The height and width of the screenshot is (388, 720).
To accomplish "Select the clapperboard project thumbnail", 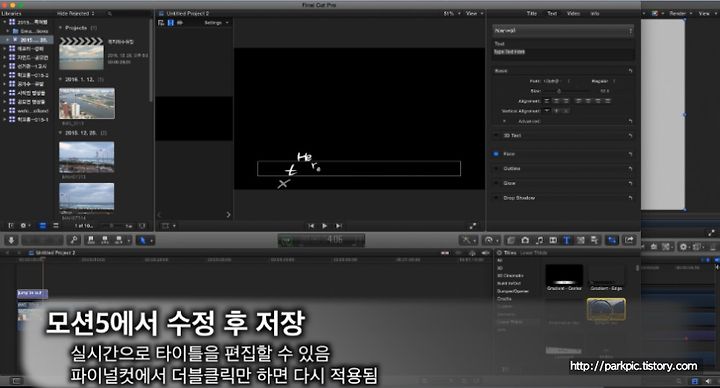I will pos(82,53).
